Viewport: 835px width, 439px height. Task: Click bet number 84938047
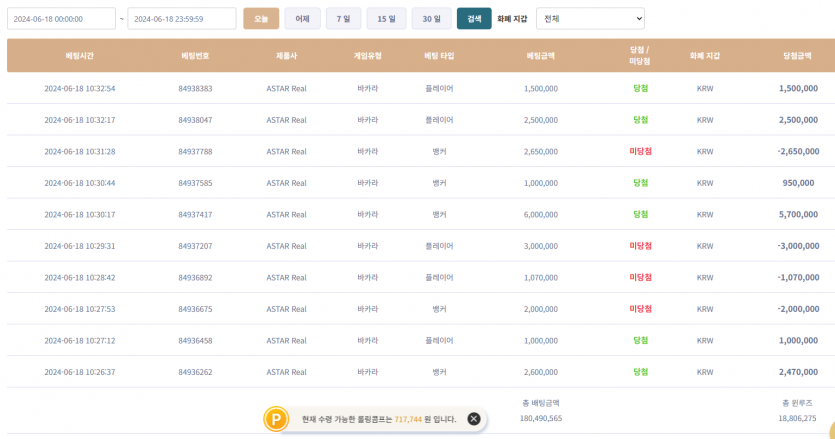pos(195,120)
